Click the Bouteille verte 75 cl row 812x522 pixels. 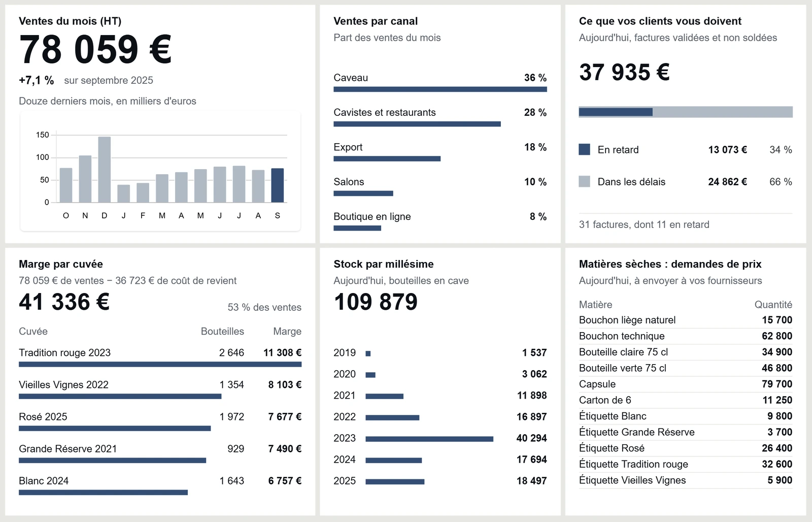click(x=686, y=368)
